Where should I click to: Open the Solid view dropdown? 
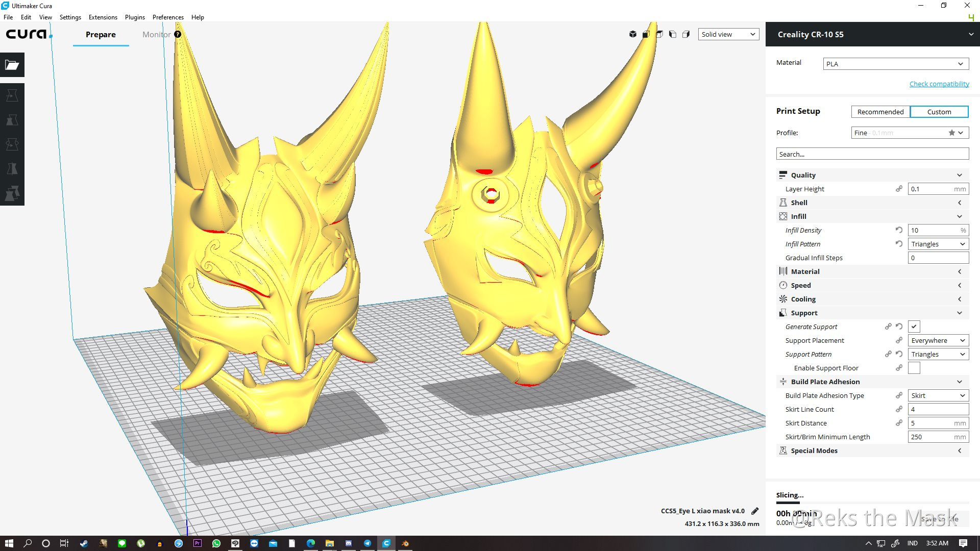tap(728, 34)
